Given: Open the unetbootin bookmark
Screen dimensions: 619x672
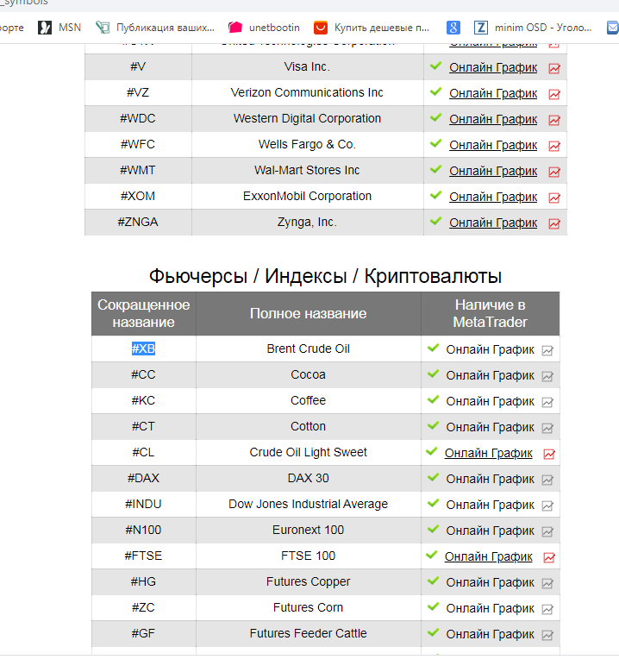Looking at the screenshot, I should [x=264, y=28].
